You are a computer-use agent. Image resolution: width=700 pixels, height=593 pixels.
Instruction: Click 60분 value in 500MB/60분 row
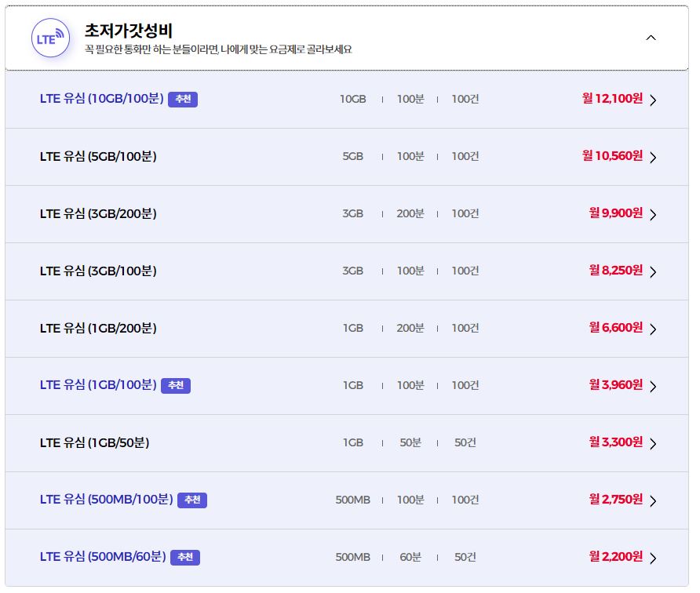[x=410, y=557]
